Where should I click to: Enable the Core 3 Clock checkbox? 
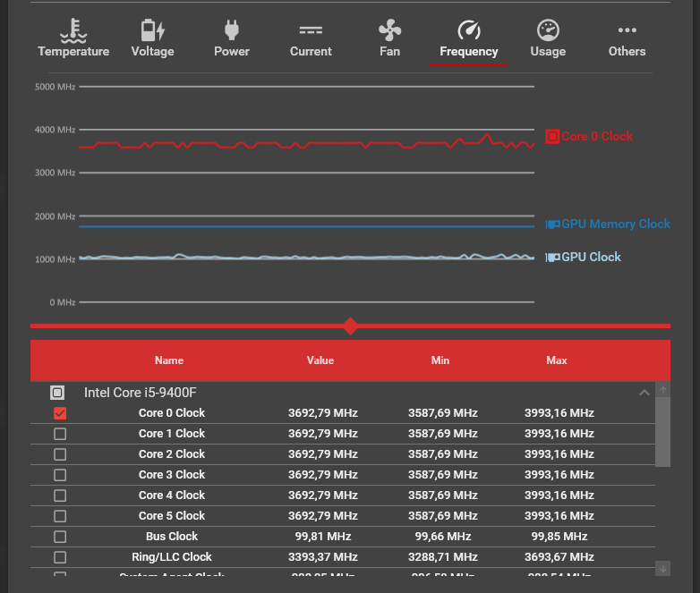click(60, 475)
